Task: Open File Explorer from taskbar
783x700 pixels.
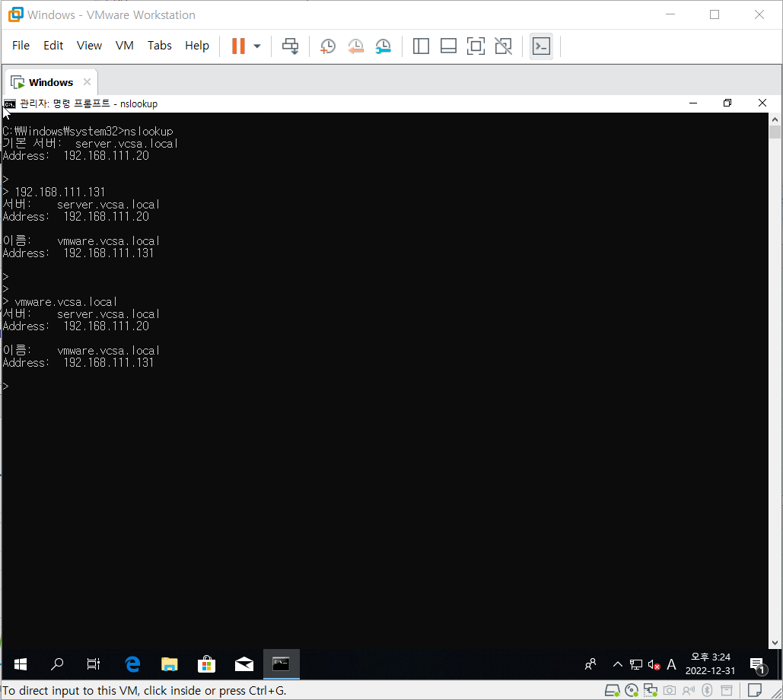Action: tap(169, 664)
